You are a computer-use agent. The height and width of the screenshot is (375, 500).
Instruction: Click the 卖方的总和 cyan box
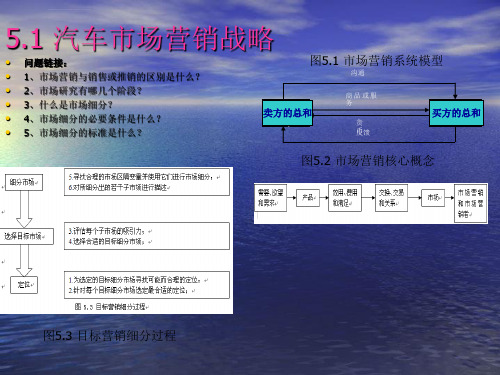click(x=287, y=113)
